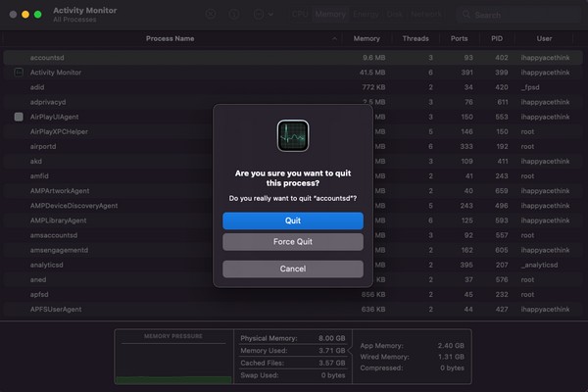Image resolution: width=588 pixels, height=392 pixels.
Task: Switch to the Energy tab
Action: 366,15
